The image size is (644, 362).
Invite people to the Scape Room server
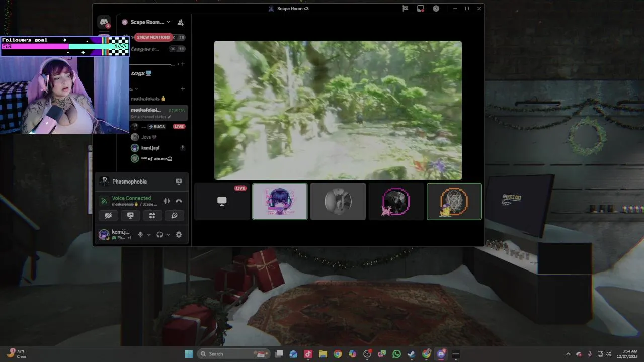coord(181,22)
